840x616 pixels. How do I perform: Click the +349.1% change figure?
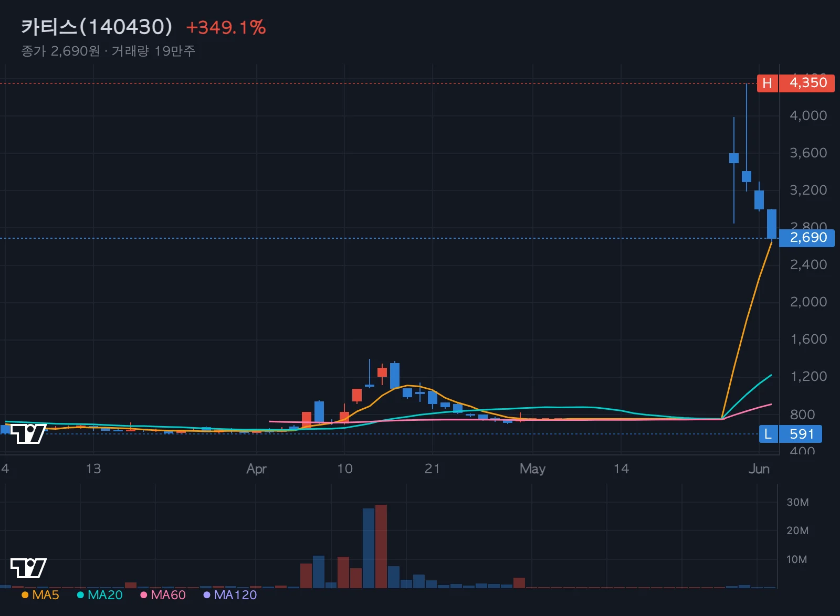226,27
